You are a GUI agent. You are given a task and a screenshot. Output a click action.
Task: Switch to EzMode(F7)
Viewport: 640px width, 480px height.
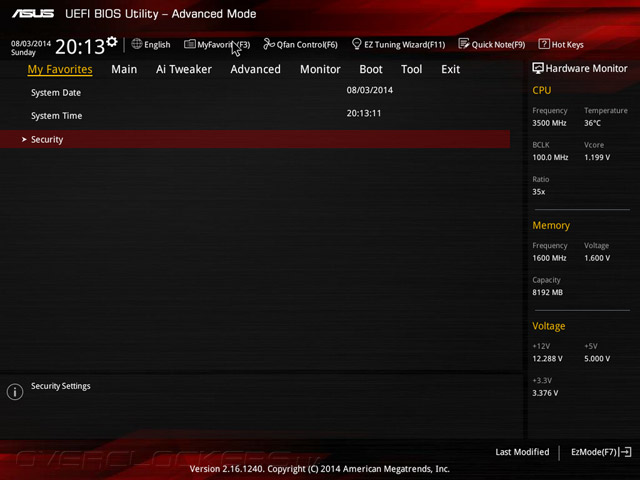tap(594, 452)
